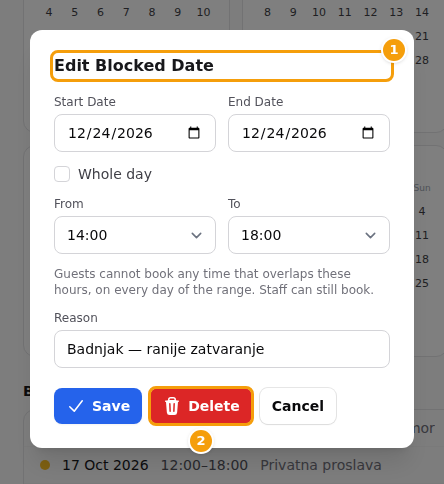The height and width of the screenshot is (484, 444).
Task: Click the Whole day label
Action: click(115, 174)
